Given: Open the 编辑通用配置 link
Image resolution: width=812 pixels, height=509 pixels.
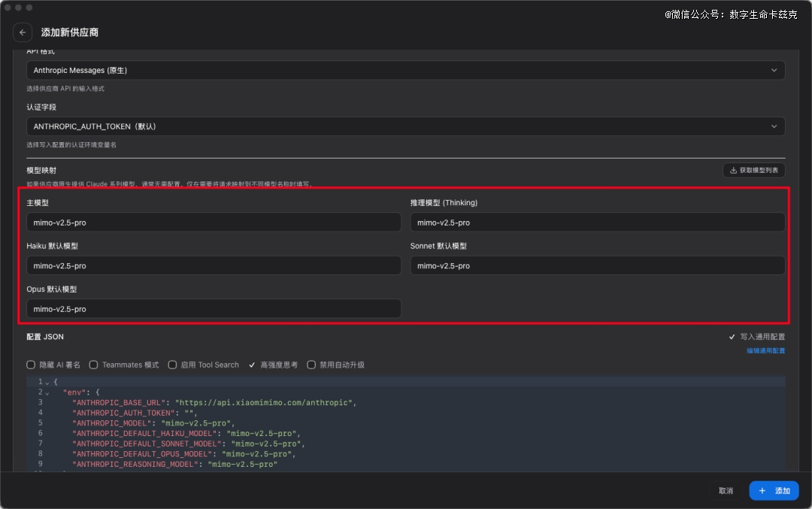Looking at the screenshot, I should click(x=765, y=350).
